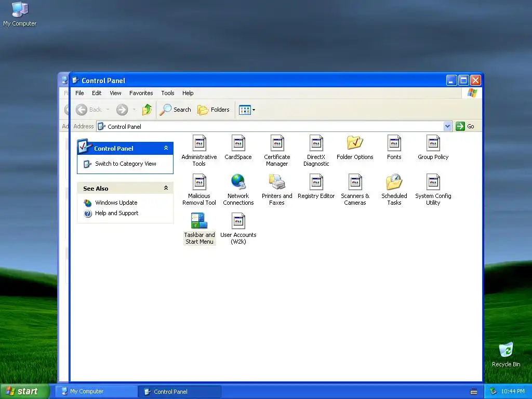Click the Back toolbar button

pos(89,110)
